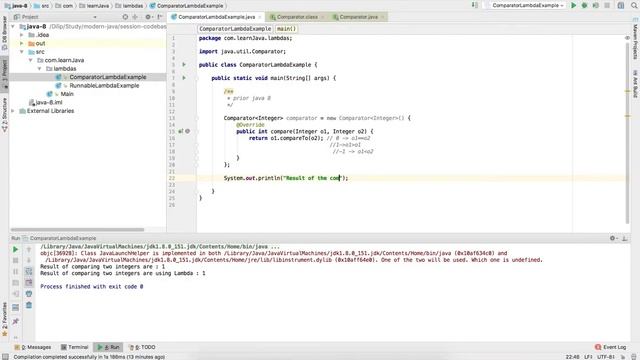
Task: Click UTF-8 encoding in status bar
Action: [x=606, y=357]
